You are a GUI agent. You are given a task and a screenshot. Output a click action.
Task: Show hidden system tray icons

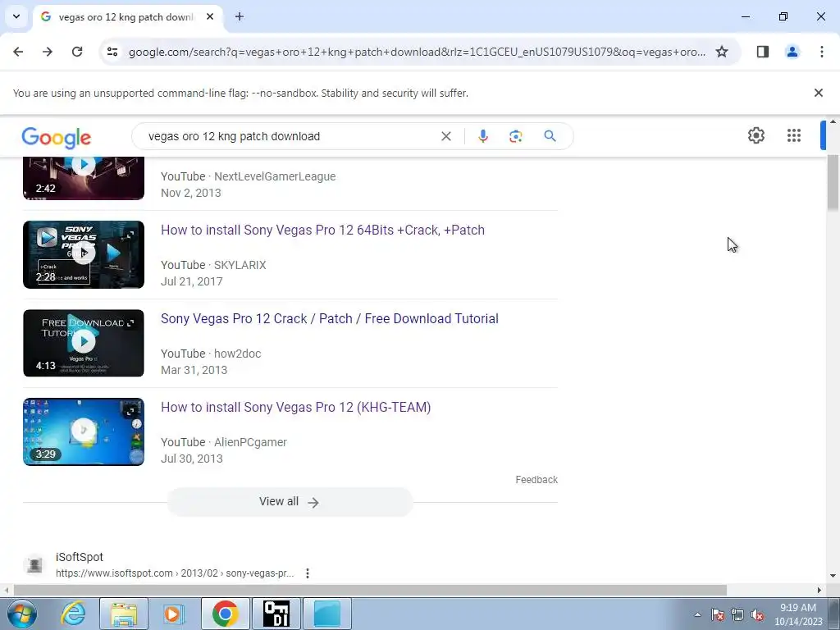697,614
